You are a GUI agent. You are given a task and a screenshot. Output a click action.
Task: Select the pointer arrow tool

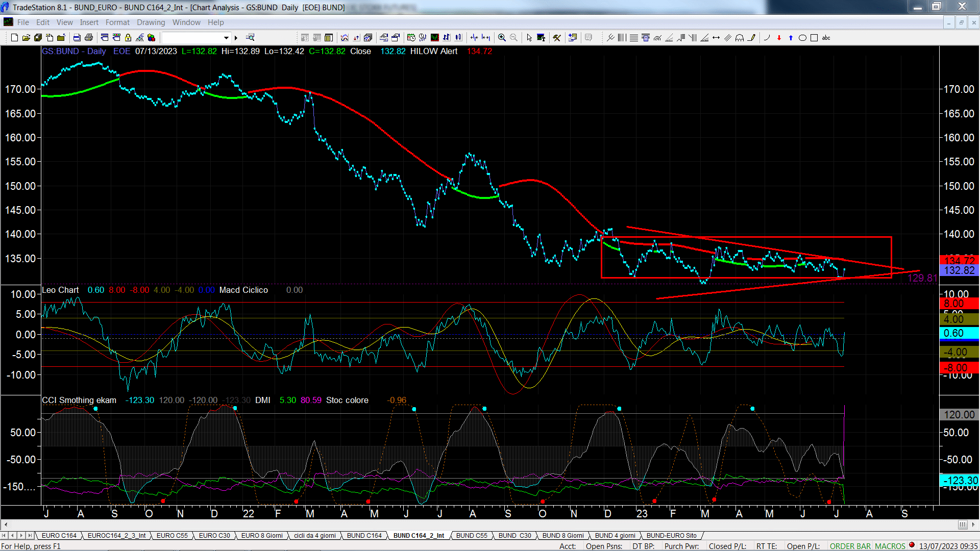(529, 38)
